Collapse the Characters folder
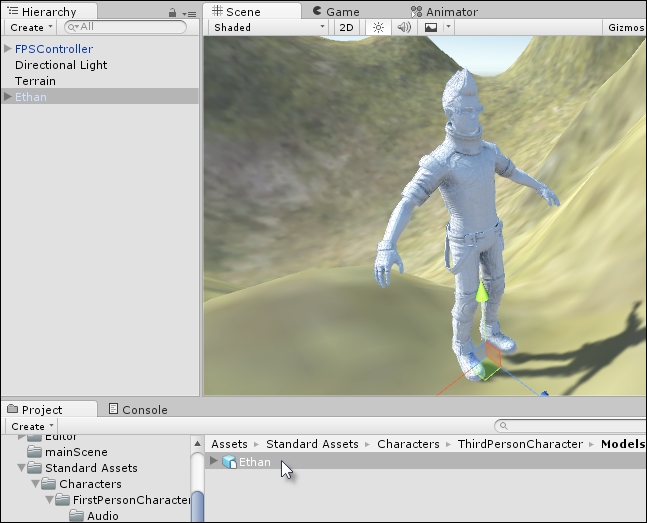 (35, 484)
